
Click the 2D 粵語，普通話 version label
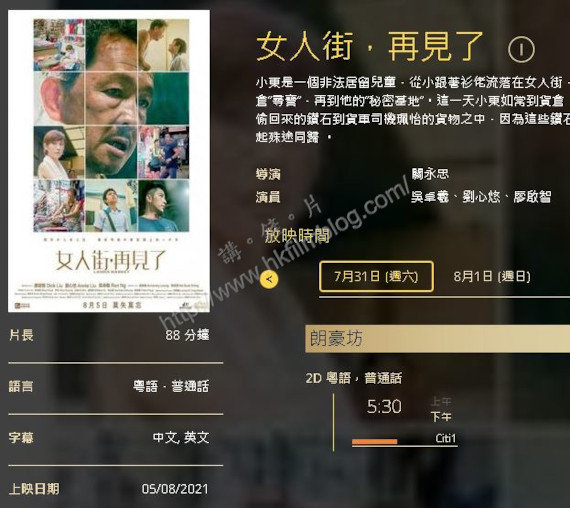pyautogui.click(x=354, y=378)
